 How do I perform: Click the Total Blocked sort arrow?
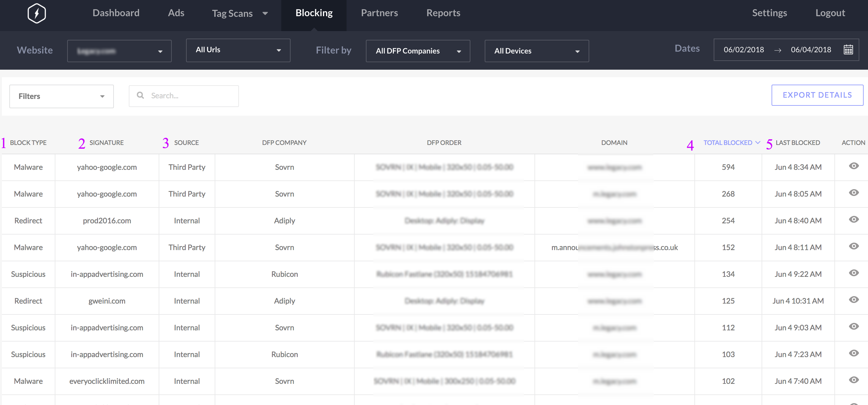tap(758, 142)
